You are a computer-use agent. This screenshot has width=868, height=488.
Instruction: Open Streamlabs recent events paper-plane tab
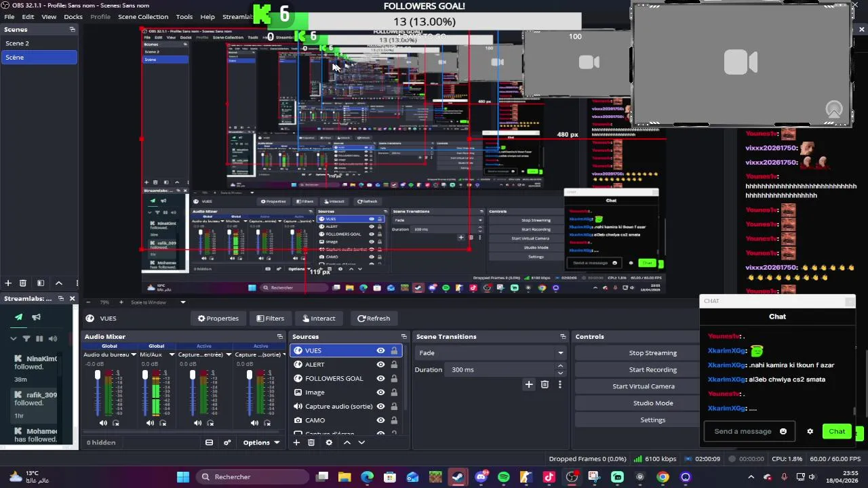pos(18,317)
